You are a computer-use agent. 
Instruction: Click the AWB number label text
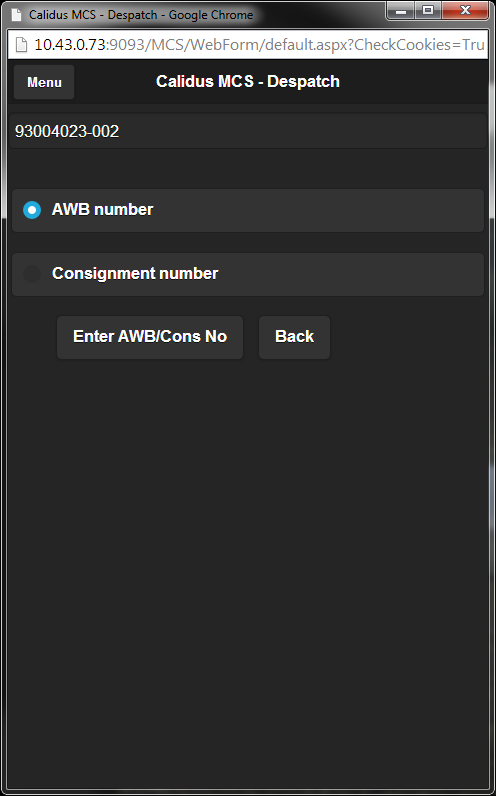point(103,210)
